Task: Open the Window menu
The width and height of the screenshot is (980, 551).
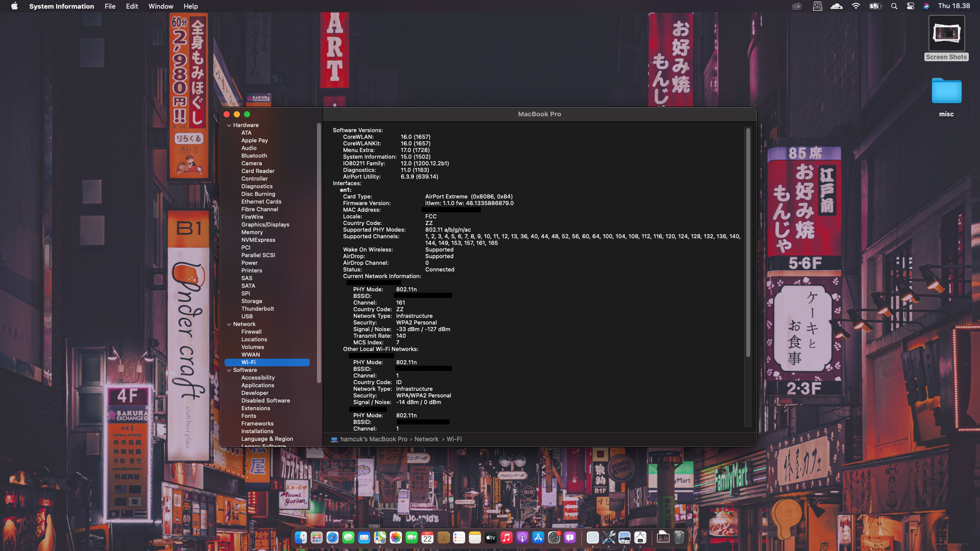Action: tap(161, 6)
